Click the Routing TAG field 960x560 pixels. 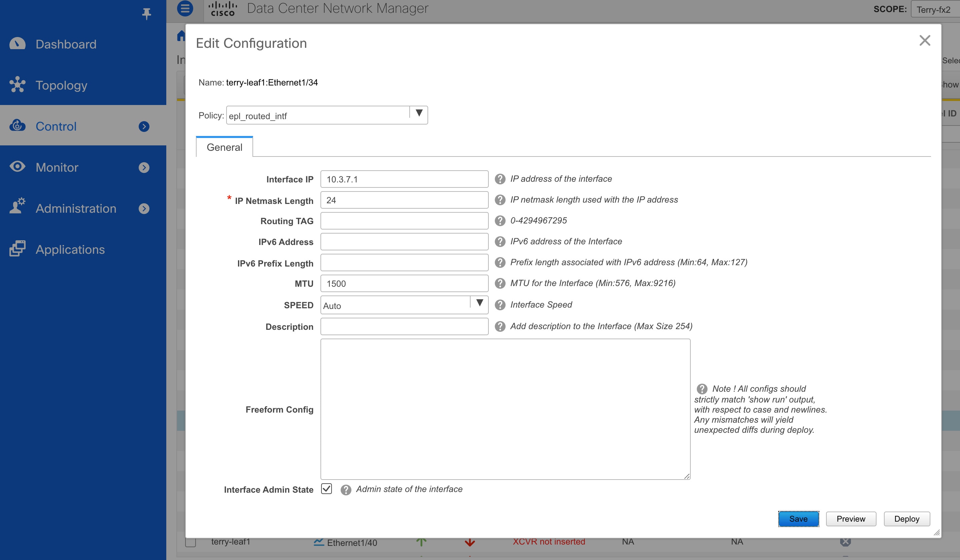pyautogui.click(x=404, y=221)
